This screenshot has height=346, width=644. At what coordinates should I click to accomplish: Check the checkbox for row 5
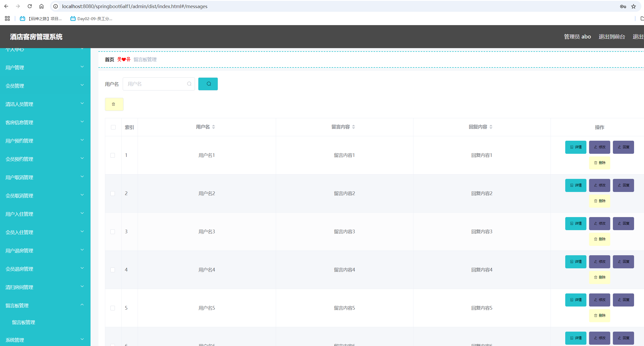113,308
